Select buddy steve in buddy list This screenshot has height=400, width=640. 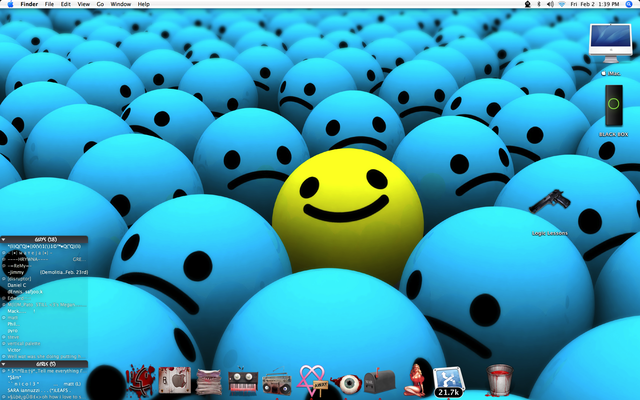coord(44,337)
